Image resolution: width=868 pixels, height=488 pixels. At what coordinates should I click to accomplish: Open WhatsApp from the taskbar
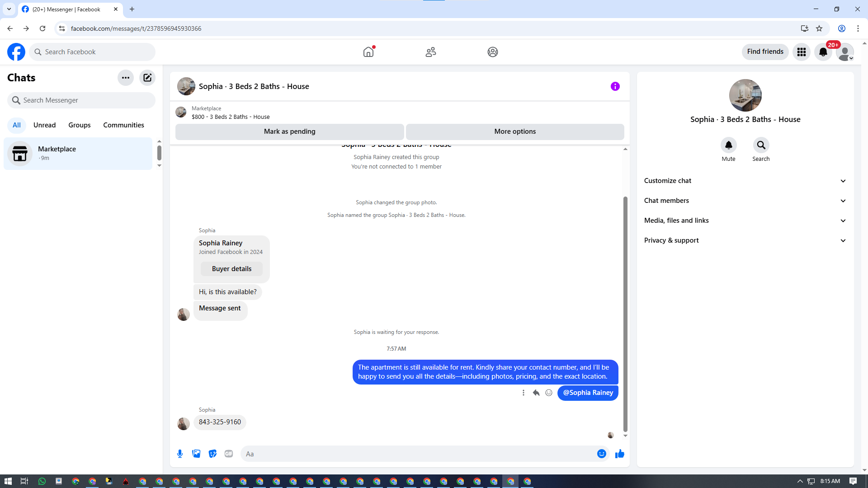(x=42, y=481)
